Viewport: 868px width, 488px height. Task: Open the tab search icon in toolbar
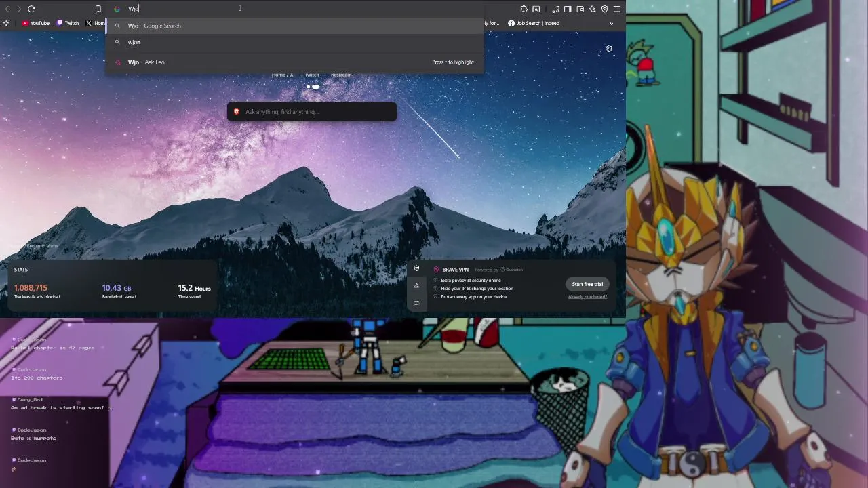536,9
